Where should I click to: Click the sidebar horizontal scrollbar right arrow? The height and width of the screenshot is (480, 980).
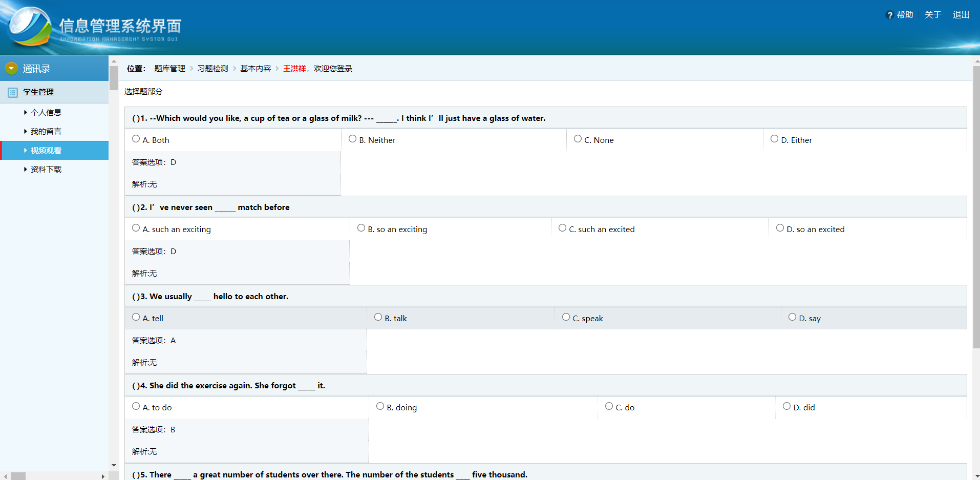(103, 476)
